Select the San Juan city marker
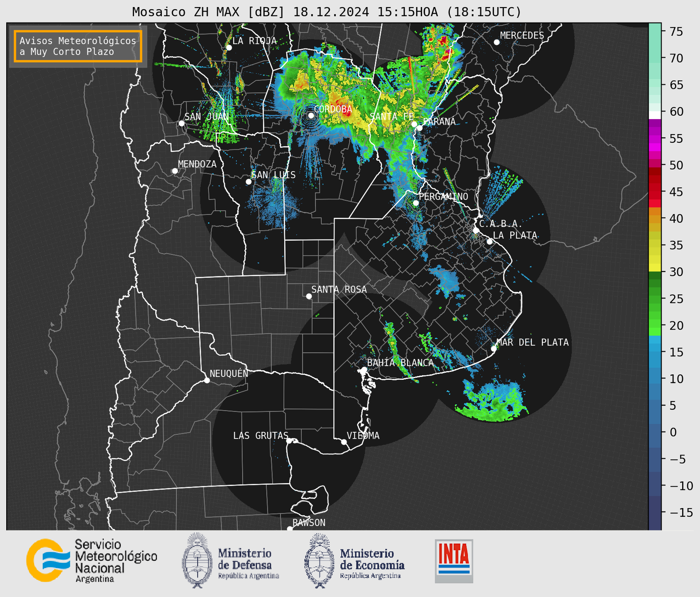 (x=181, y=123)
